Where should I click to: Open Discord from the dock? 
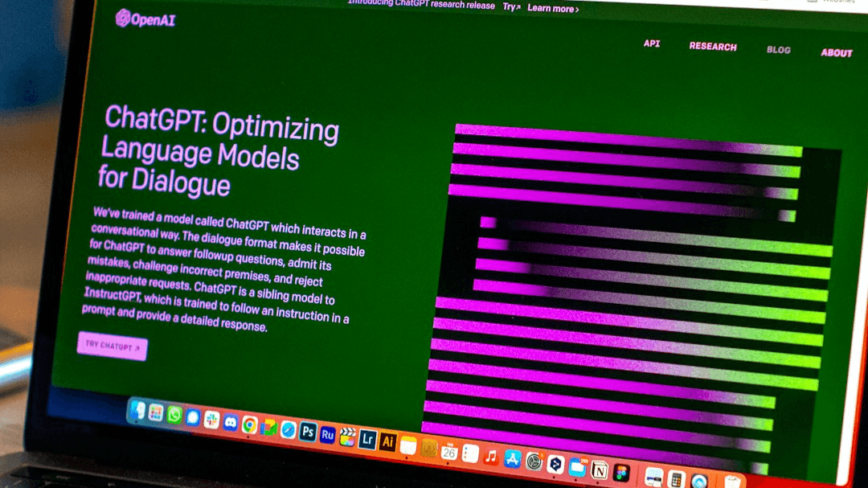[231, 423]
